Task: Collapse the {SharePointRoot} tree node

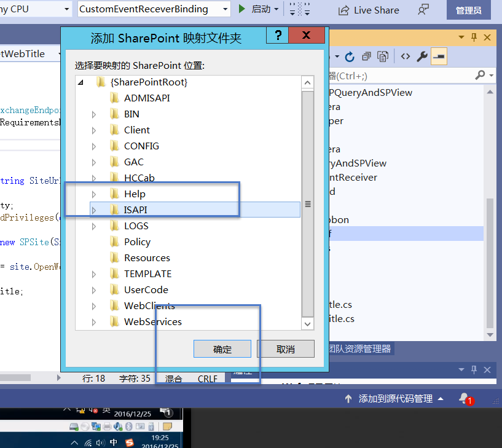Action: tap(80, 82)
